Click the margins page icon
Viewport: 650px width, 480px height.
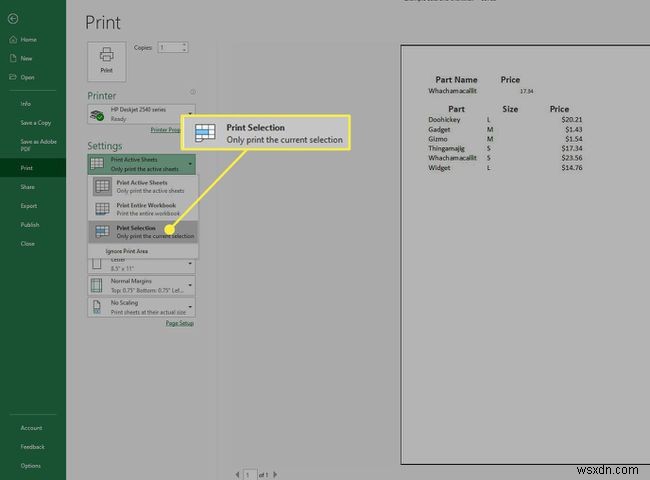tap(97, 286)
